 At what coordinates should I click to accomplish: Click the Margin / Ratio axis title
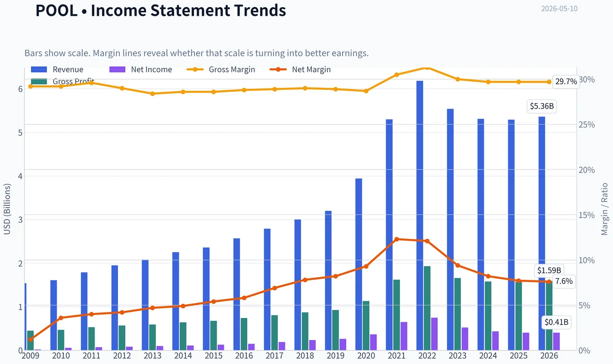point(604,209)
